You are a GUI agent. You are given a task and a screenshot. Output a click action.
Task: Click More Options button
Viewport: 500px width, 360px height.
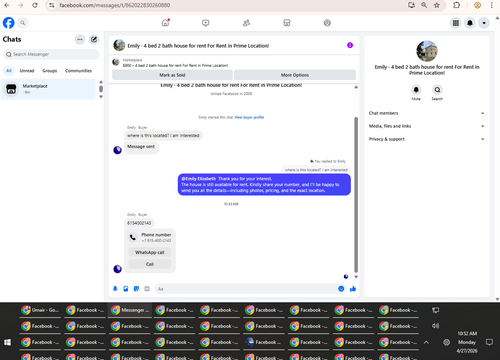(295, 75)
